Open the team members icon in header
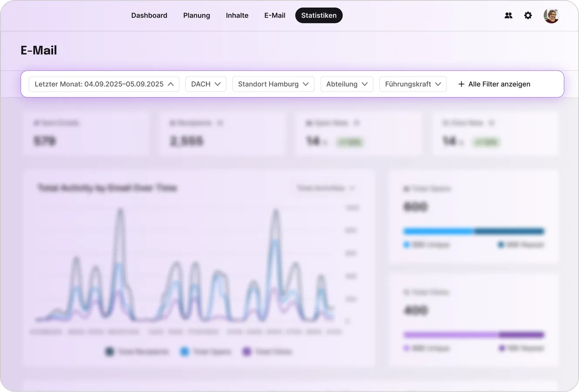This screenshot has width=579, height=392. (x=508, y=15)
